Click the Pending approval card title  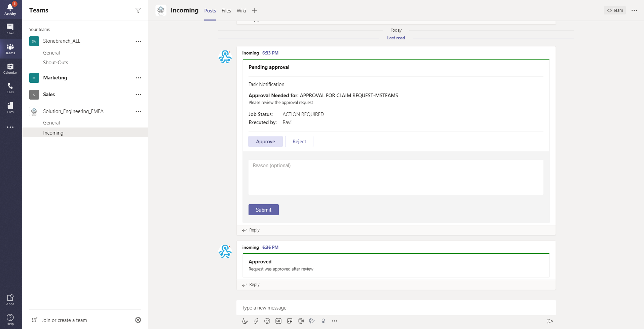point(269,67)
